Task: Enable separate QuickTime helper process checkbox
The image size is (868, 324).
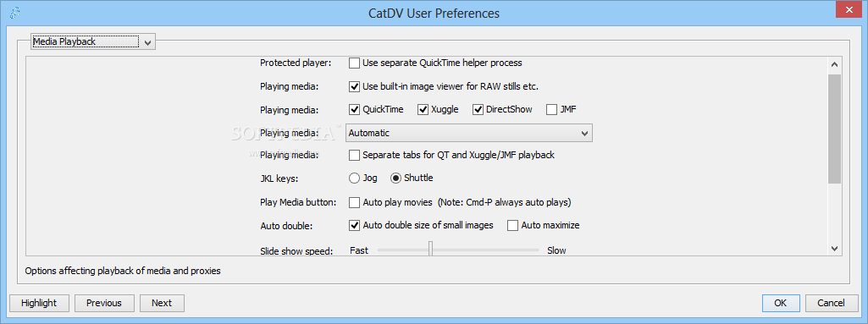Action: point(354,63)
